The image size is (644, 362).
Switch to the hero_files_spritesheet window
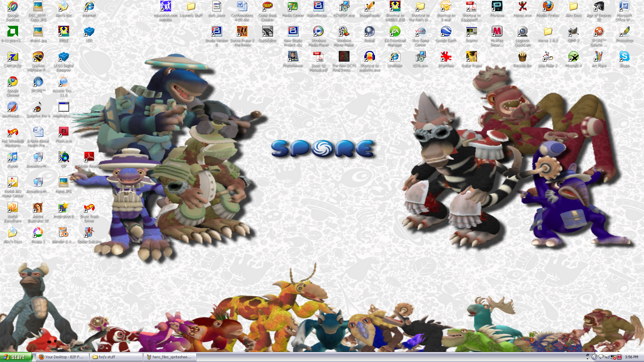coord(171,357)
